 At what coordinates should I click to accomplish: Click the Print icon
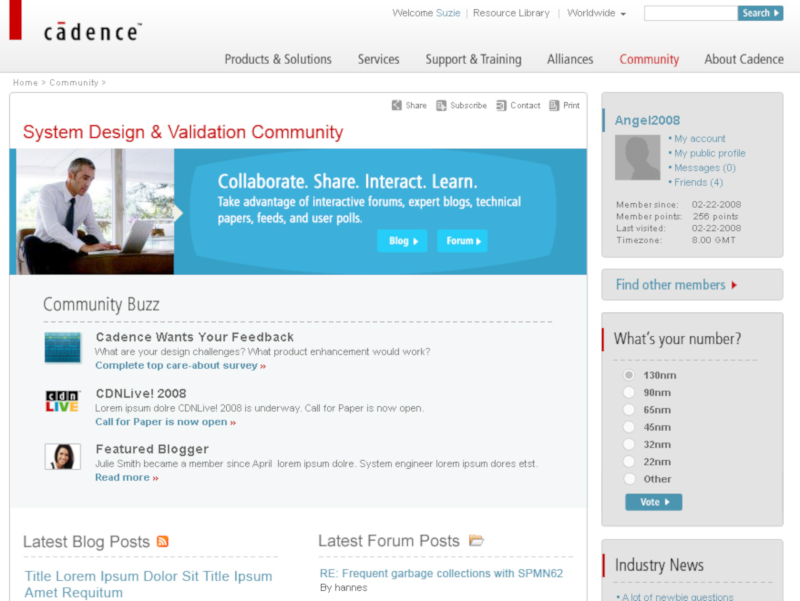coord(554,105)
